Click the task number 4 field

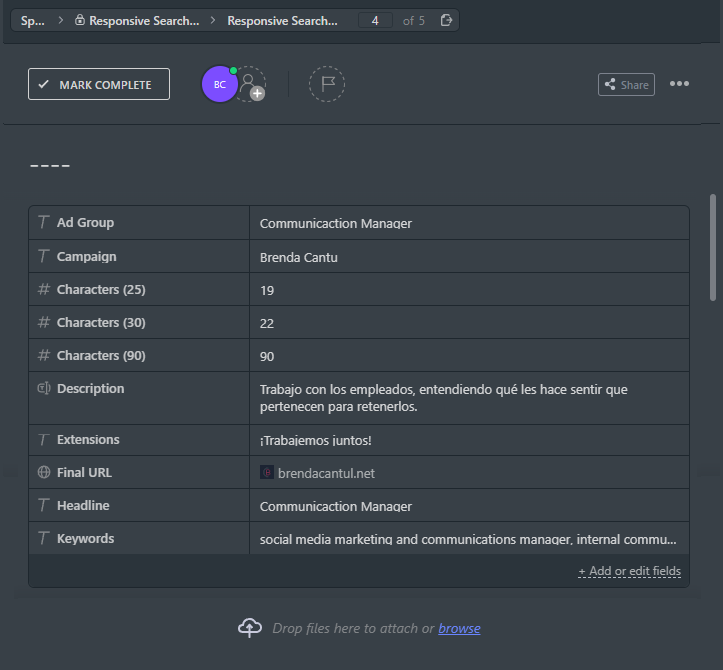coord(375,21)
